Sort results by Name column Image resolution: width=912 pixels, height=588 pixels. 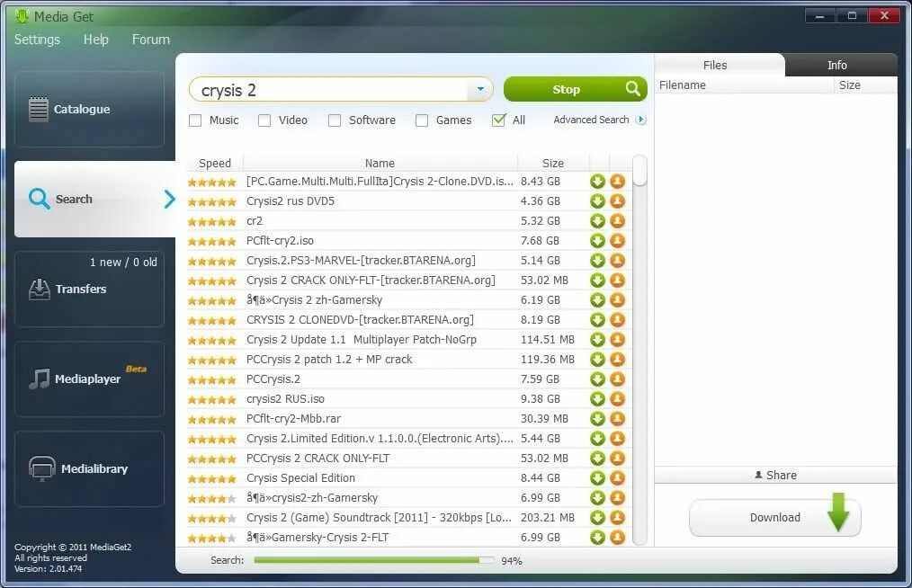[x=380, y=163]
